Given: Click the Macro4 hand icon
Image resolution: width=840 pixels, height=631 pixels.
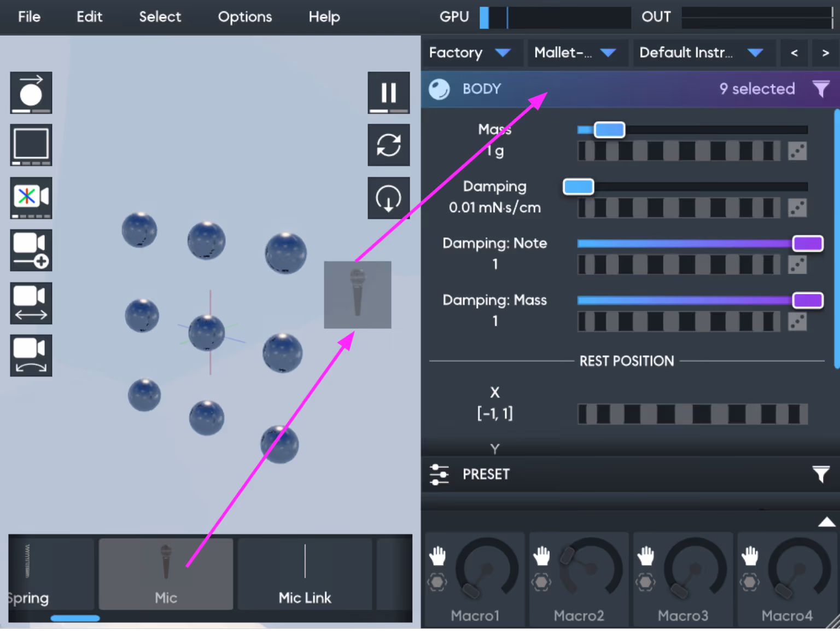Looking at the screenshot, I should click(750, 555).
